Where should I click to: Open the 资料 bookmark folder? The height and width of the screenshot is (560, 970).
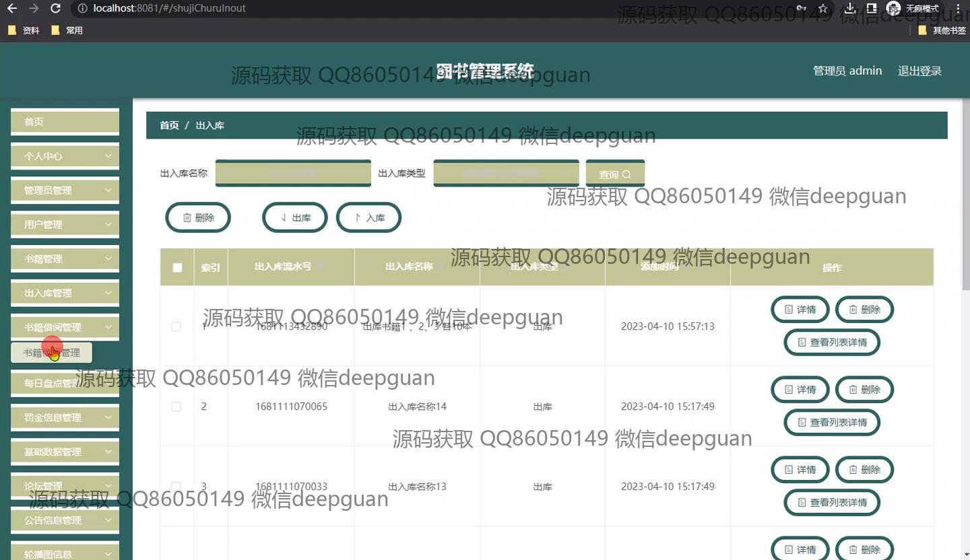tap(24, 30)
